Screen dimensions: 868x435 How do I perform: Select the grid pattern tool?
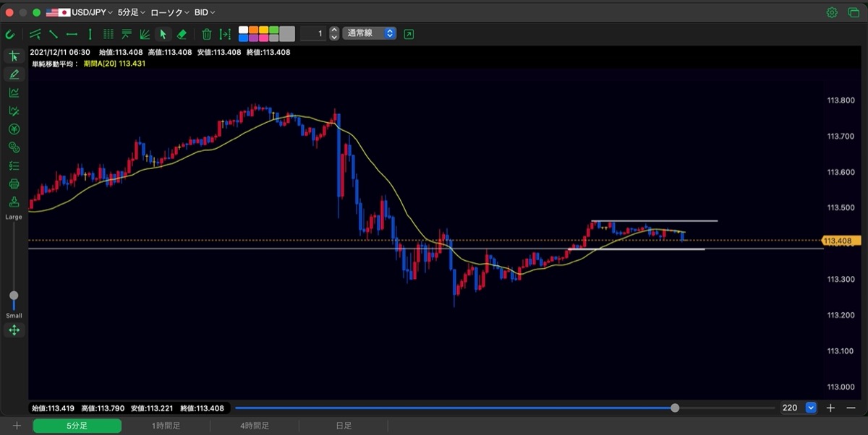[109, 33]
